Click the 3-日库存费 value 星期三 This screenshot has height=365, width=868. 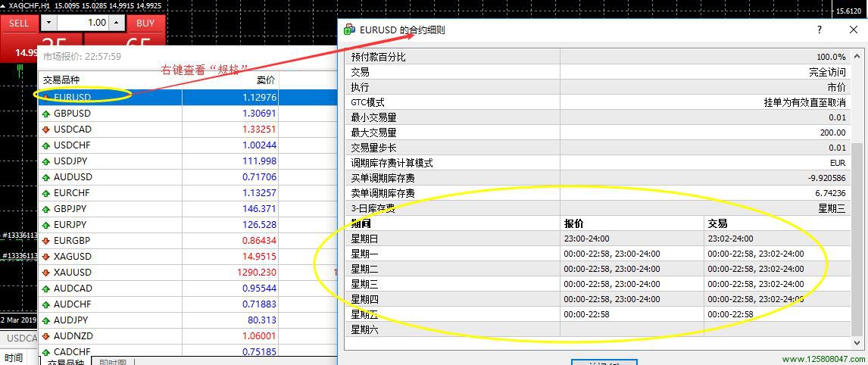[x=832, y=209]
